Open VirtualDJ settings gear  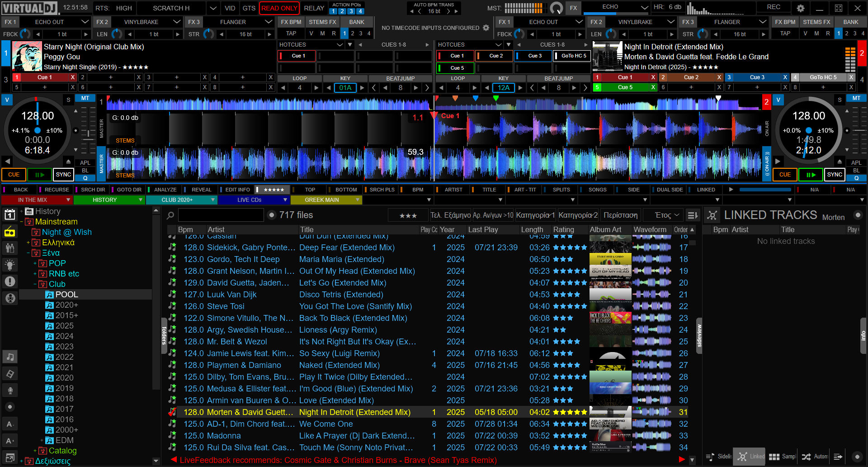pyautogui.click(x=800, y=8)
